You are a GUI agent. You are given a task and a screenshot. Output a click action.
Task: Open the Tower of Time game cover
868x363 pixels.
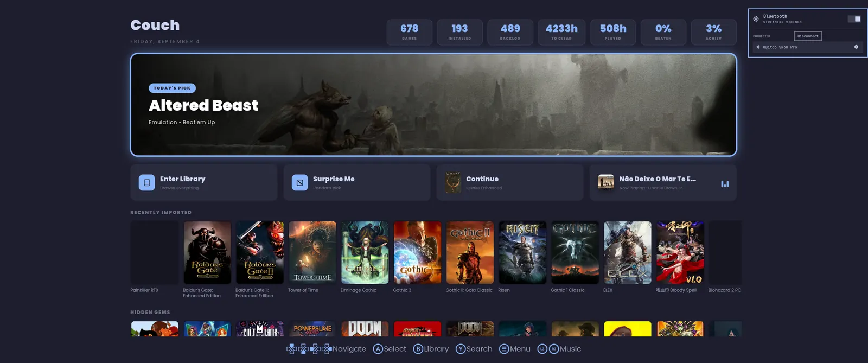[x=312, y=252]
